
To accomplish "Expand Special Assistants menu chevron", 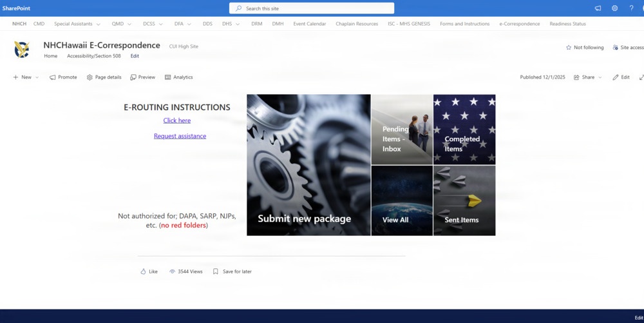I will point(98,24).
